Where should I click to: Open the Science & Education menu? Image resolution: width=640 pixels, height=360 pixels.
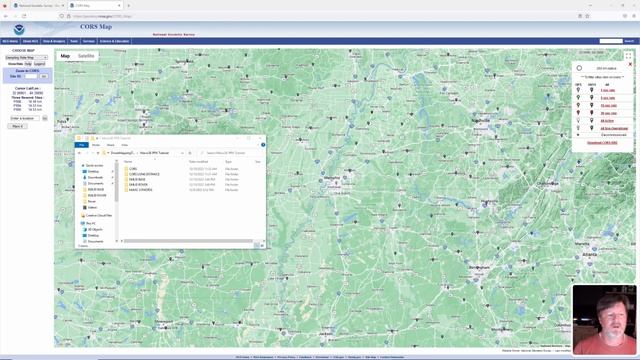(x=114, y=41)
